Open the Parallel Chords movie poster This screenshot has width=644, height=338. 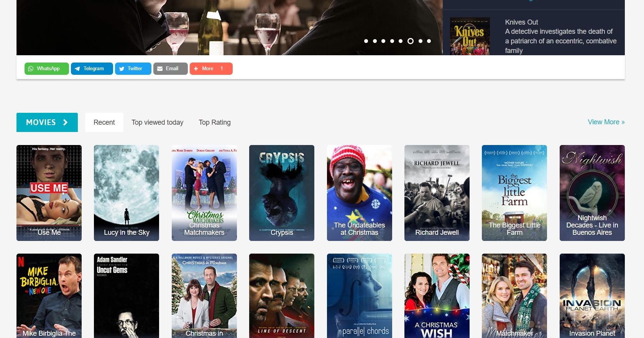[x=360, y=296]
